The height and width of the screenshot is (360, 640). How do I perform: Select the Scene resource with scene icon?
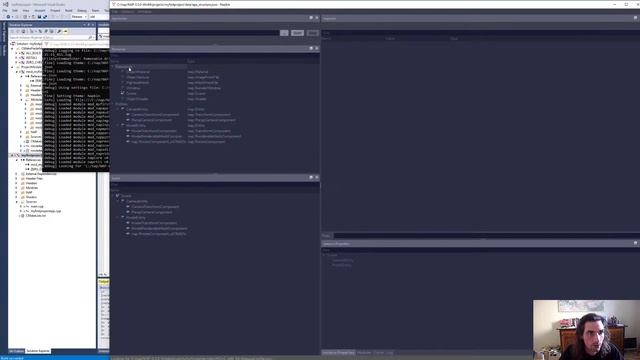(131, 93)
